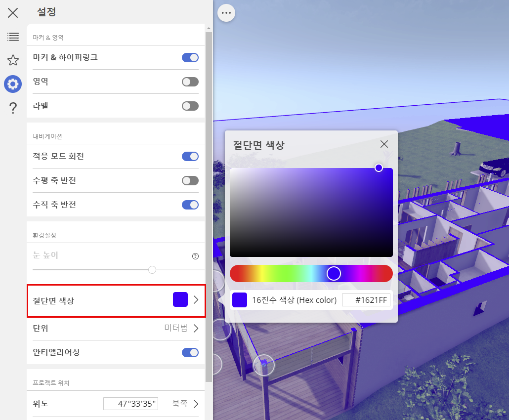The image size is (509, 420).
Task: Open the three-dot more options button
Action: point(226,13)
